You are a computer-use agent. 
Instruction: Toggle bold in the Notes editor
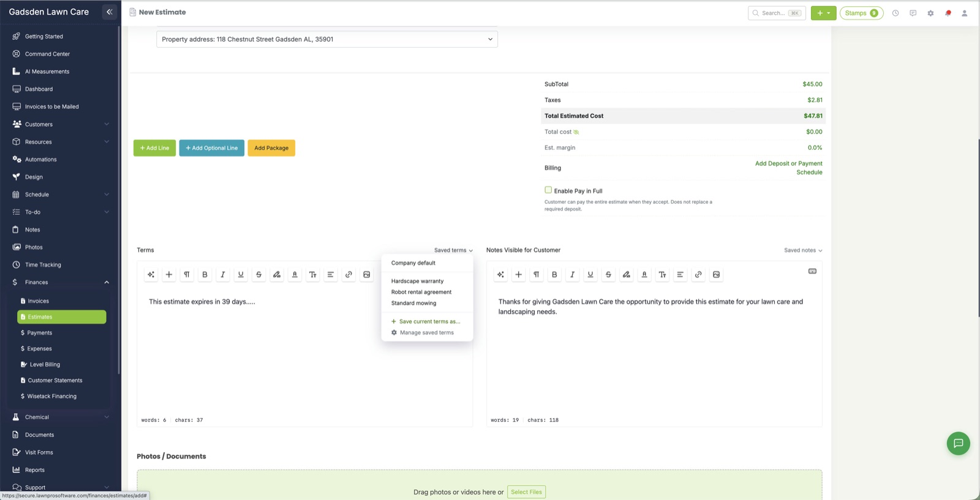tap(554, 275)
